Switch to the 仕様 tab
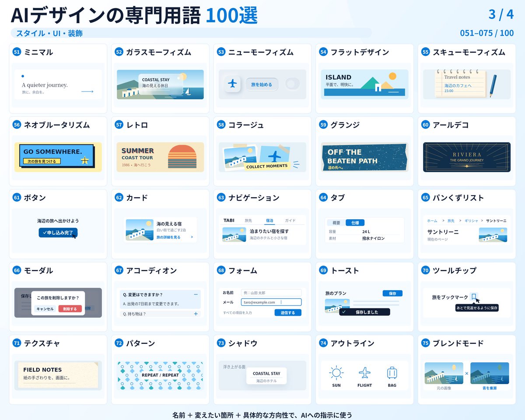Viewport: 525px width, 420px height. (355, 223)
